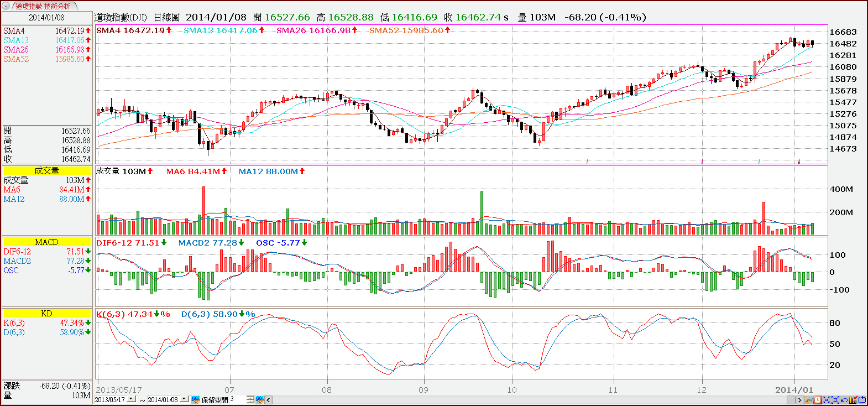Click the MA6 84.41M legend in the volume chart

[x=197, y=171]
